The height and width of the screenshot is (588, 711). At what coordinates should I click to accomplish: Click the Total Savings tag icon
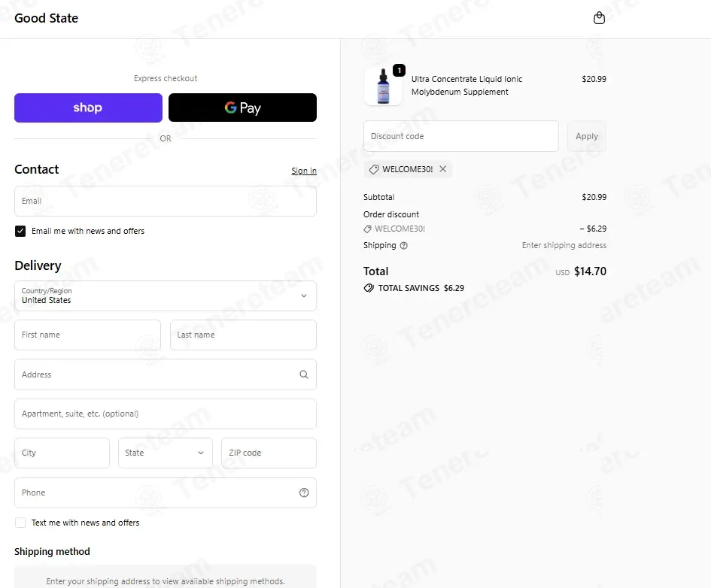click(x=369, y=288)
